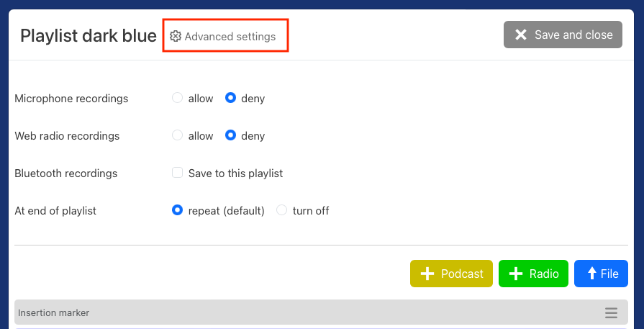Choose repeat (default) at end of playlist

click(x=178, y=211)
